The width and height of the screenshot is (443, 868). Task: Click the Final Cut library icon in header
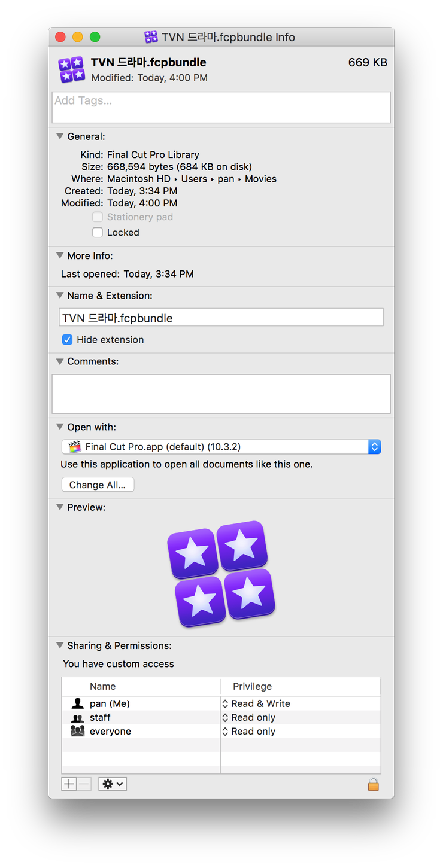click(72, 69)
